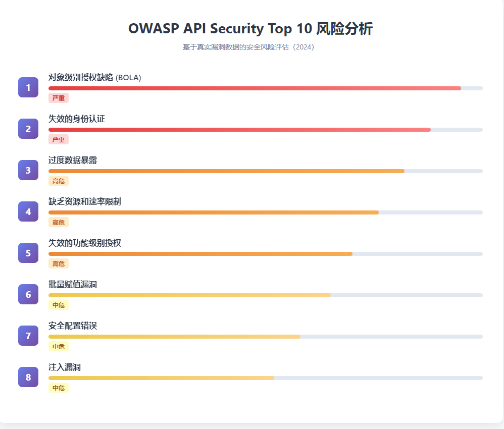Click the 2024 subtitle text below heading
This screenshot has height=429, width=504.
point(248,47)
